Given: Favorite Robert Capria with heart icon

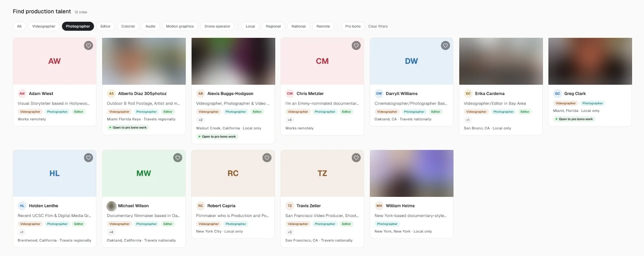Looking at the screenshot, I should click(267, 158).
